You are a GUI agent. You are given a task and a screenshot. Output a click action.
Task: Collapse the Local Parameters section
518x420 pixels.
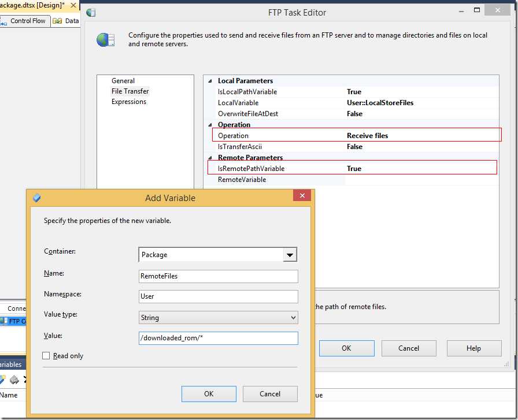[210, 81]
